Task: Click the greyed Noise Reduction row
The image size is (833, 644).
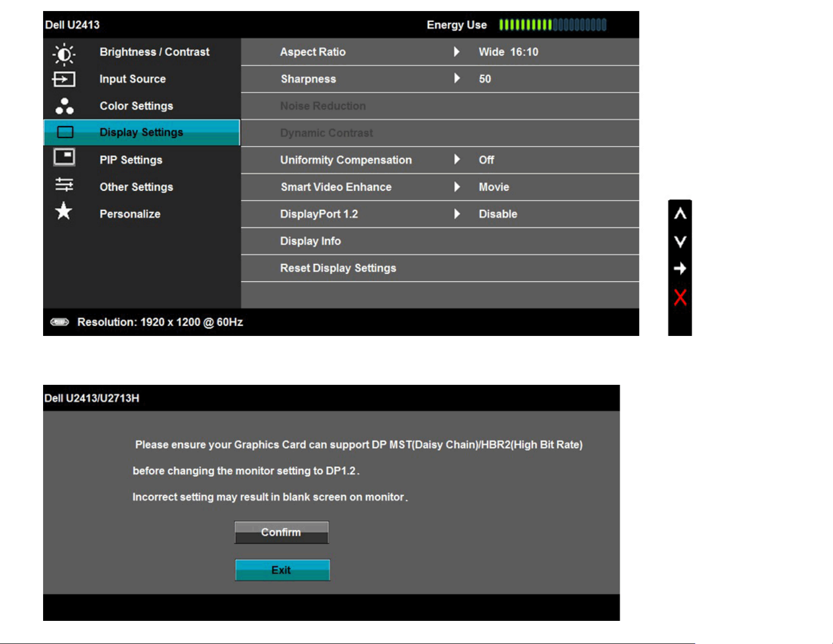Action: click(x=440, y=106)
